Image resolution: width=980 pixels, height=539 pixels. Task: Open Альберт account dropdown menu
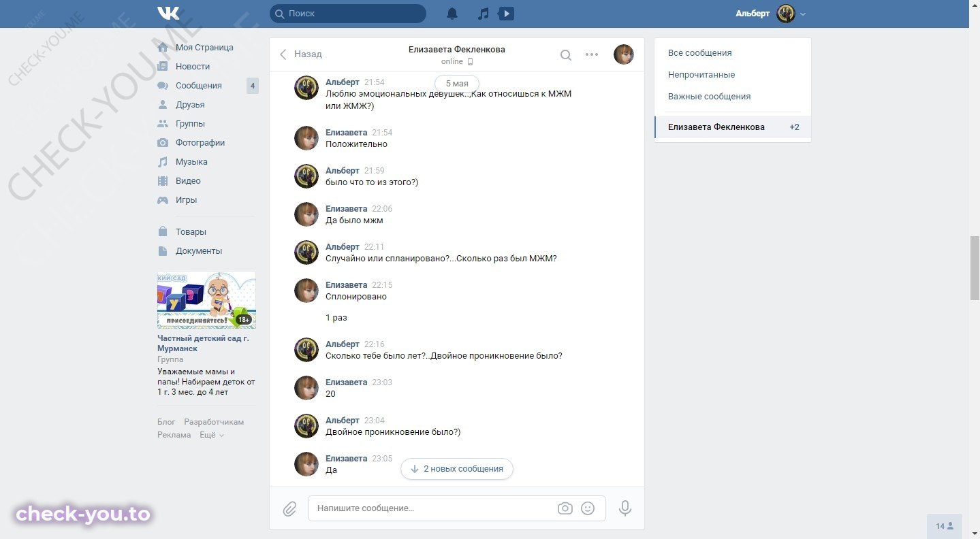(771, 14)
